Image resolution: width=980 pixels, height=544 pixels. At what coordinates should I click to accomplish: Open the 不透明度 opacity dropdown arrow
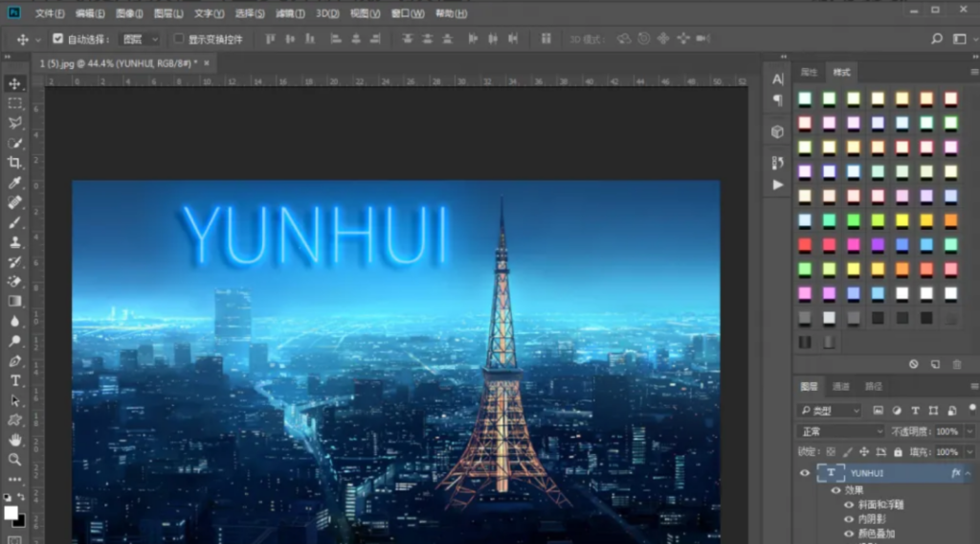pyautogui.click(x=969, y=432)
